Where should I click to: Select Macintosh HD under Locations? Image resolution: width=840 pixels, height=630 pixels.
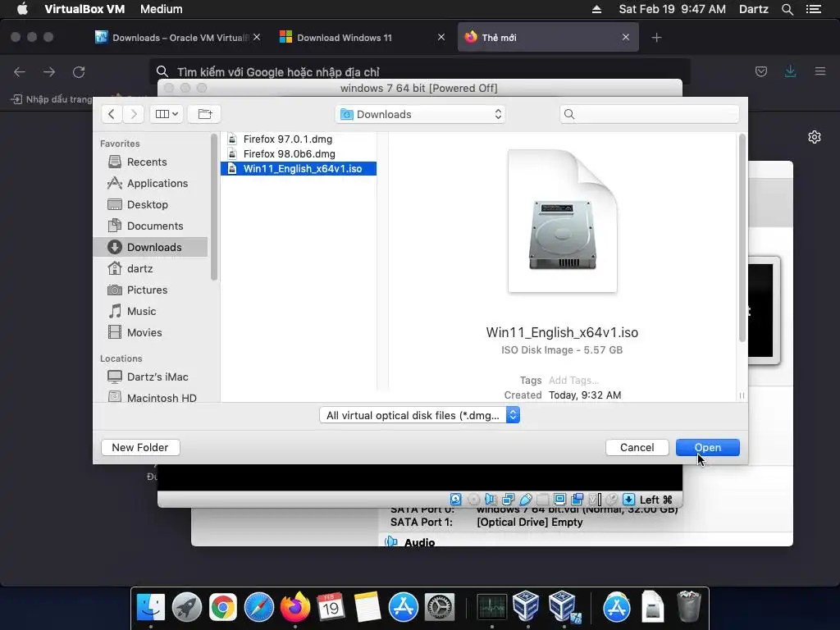[x=150, y=398]
